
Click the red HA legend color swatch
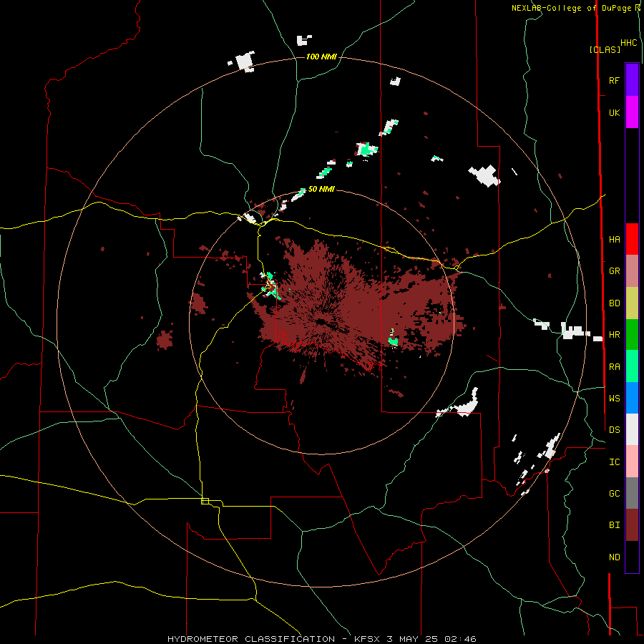pos(632,239)
